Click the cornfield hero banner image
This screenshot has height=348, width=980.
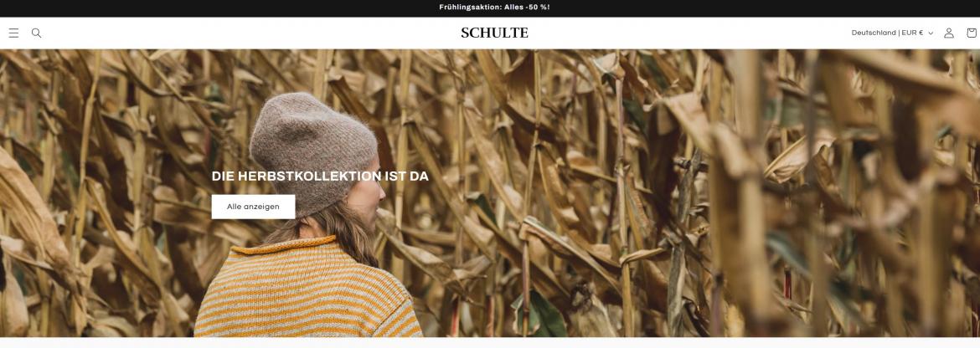click(x=490, y=192)
